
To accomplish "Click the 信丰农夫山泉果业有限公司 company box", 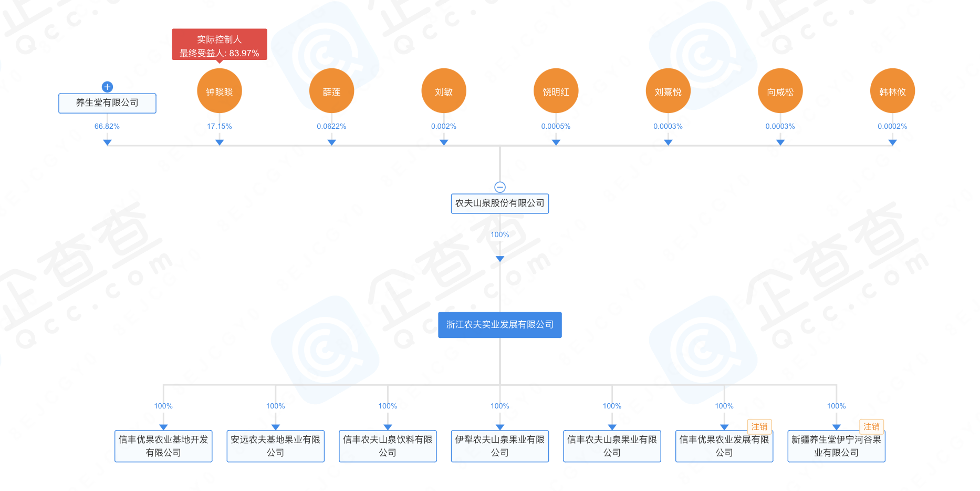I will (612, 446).
